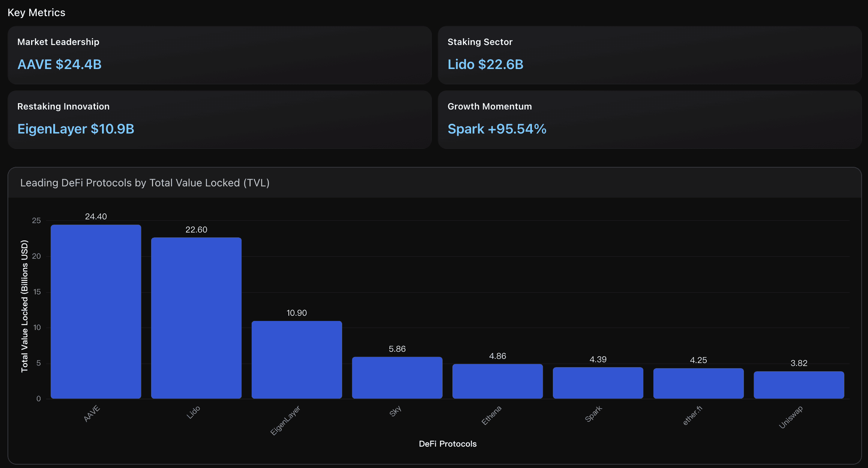Click the Restaking Innovation card title
The image size is (868, 468).
coord(63,106)
